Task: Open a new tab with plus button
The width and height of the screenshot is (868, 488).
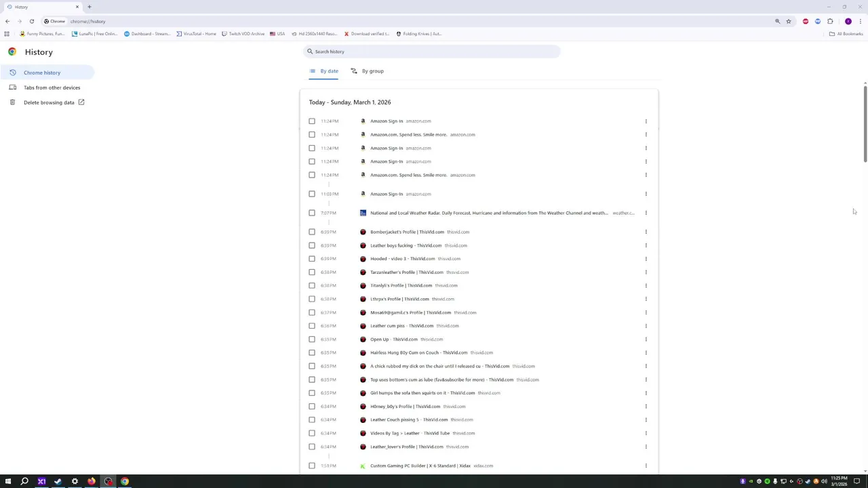Action: pos(89,7)
